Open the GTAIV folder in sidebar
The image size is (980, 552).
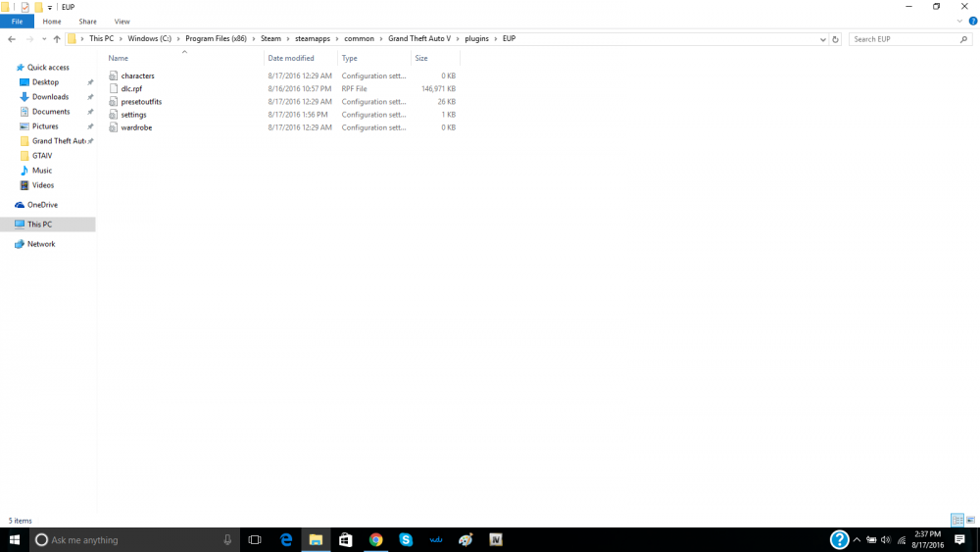(42, 156)
